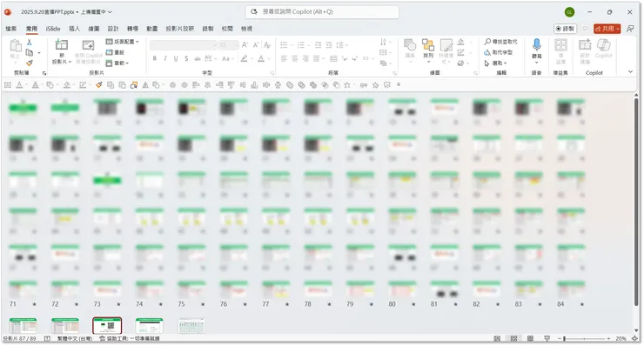The height and width of the screenshot is (346, 644).
Task: Click the animation star under slide 82
Action: (x=498, y=304)
